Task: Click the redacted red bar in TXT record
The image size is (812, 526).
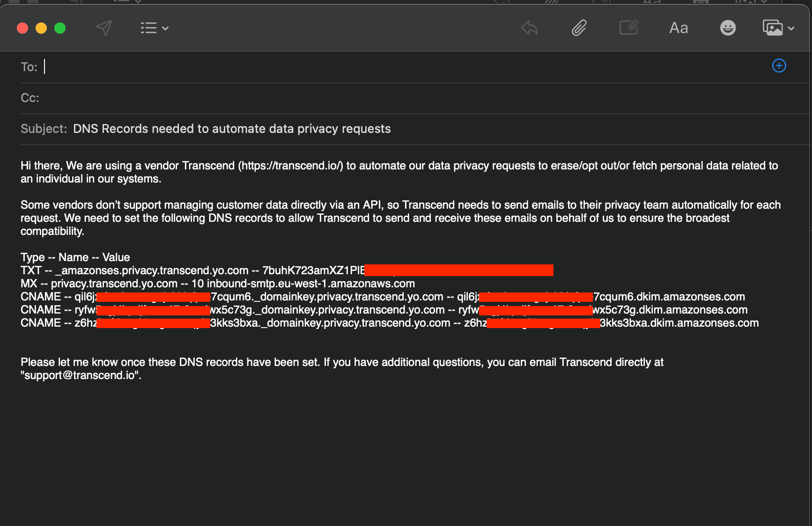Action: click(x=459, y=270)
